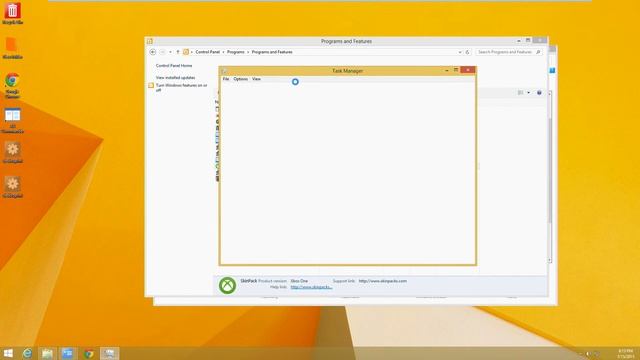Click the taskbar clock and date
Image resolution: width=640 pixels, height=360 pixels.
click(625, 353)
